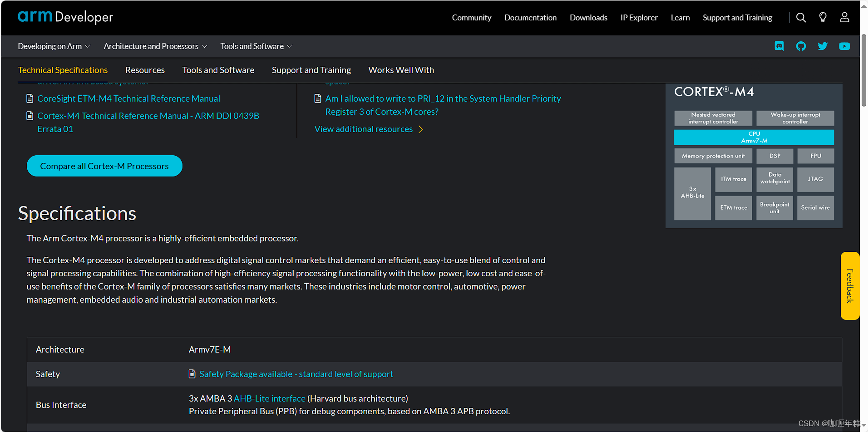
Task: Click document icon beside PRI_12 question
Action: tap(318, 98)
